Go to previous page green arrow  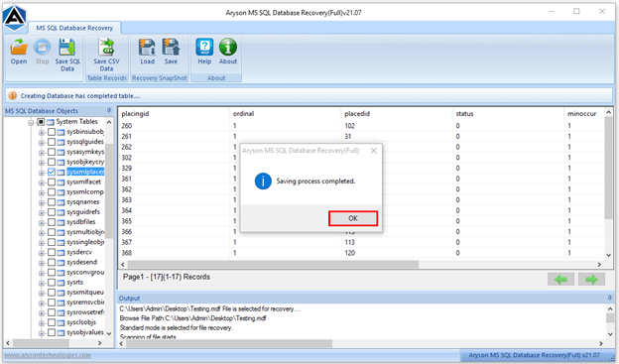tap(560, 279)
